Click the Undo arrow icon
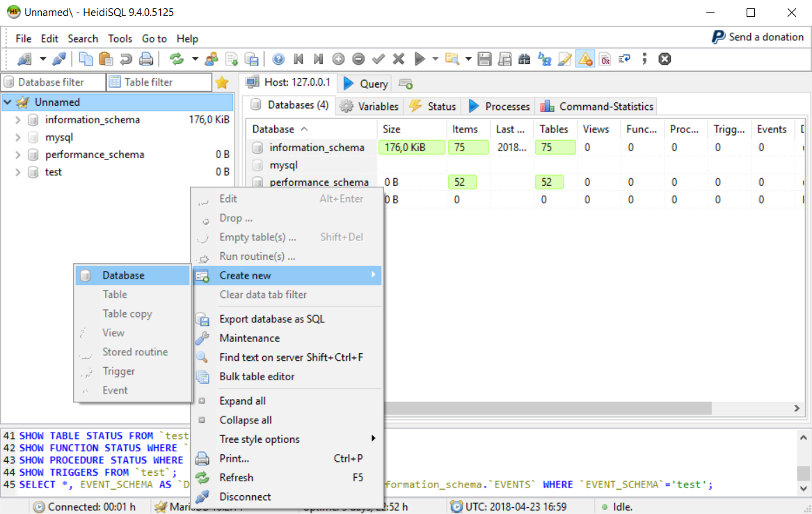The image size is (812, 514). [126, 59]
